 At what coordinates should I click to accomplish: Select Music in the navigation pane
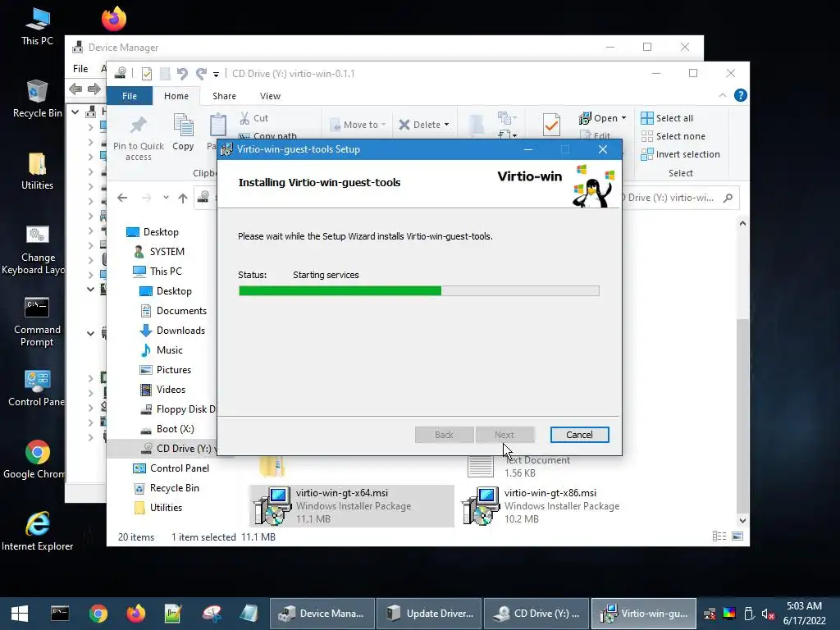162,350
